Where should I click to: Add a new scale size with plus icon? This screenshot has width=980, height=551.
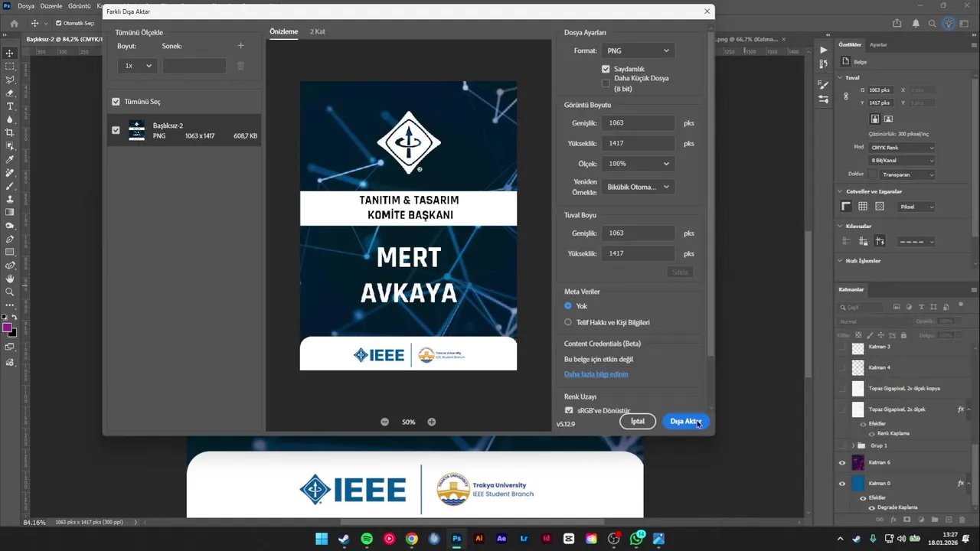(240, 46)
